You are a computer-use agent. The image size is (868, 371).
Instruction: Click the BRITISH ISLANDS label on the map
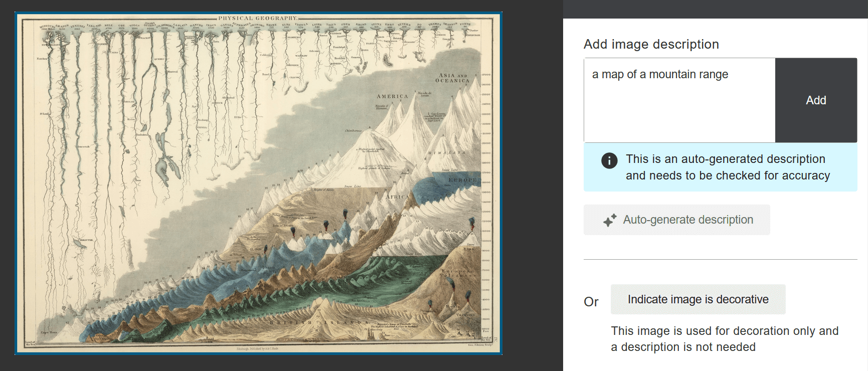point(319,322)
